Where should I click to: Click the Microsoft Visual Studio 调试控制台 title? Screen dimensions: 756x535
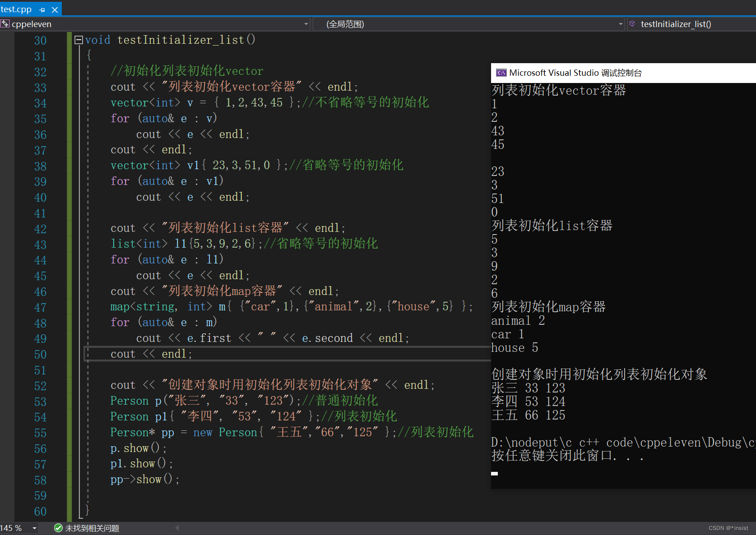575,73
